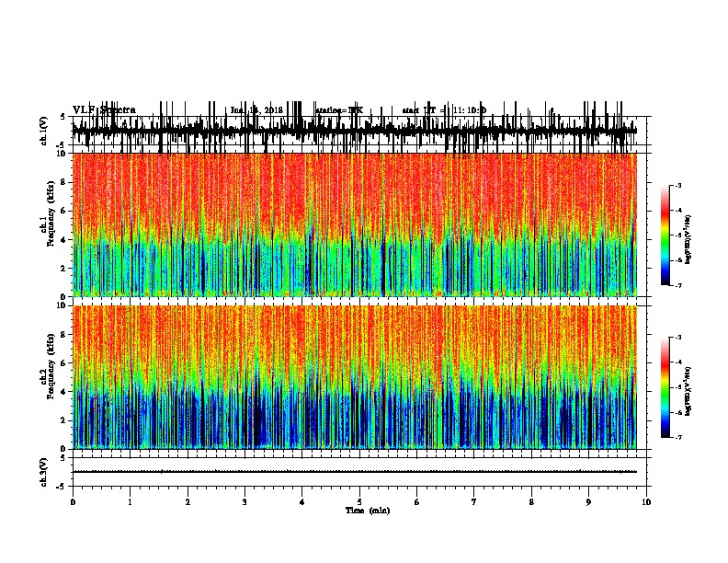Click inside the ch.2 spectrogram plot

pyautogui.click(x=355, y=377)
